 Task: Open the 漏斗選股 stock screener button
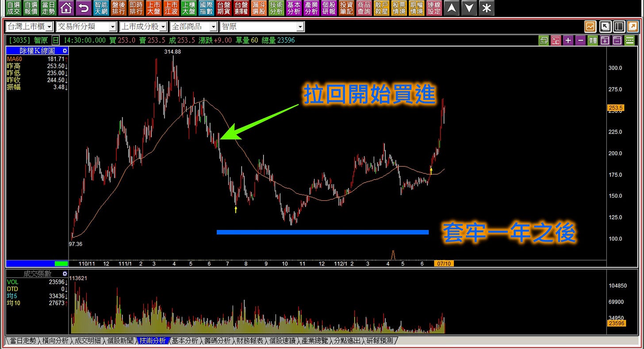pyautogui.click(x=258, y=8)
